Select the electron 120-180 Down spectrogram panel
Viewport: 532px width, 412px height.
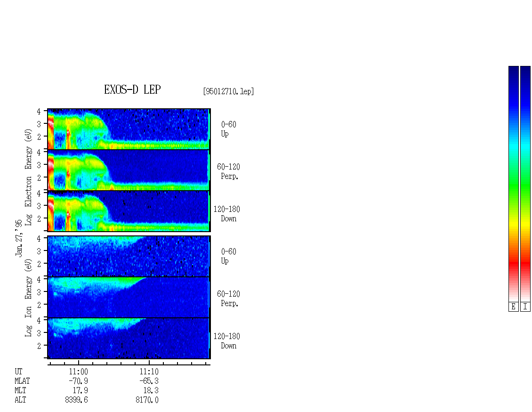[129, 211]
